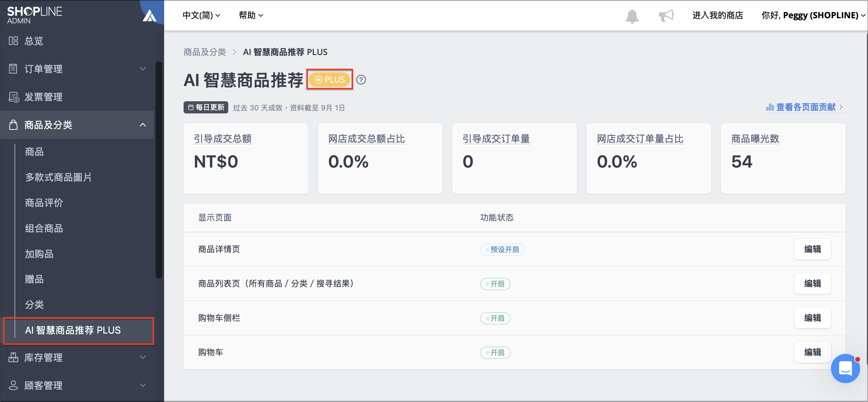Open the 中文(简) language dropdown
The width and height of the screenshot is (868, 402).
pyautogui.click(x=201, y=15)
